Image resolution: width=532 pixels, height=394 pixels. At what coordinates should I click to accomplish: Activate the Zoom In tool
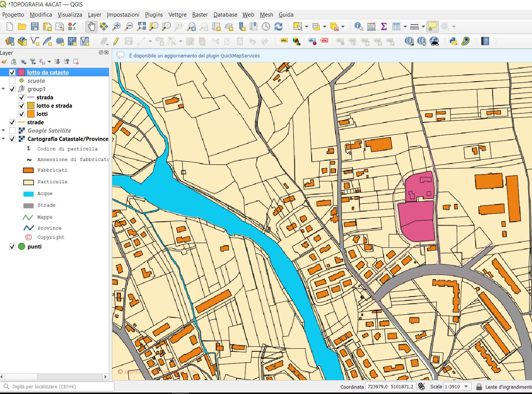pos(117,27)
